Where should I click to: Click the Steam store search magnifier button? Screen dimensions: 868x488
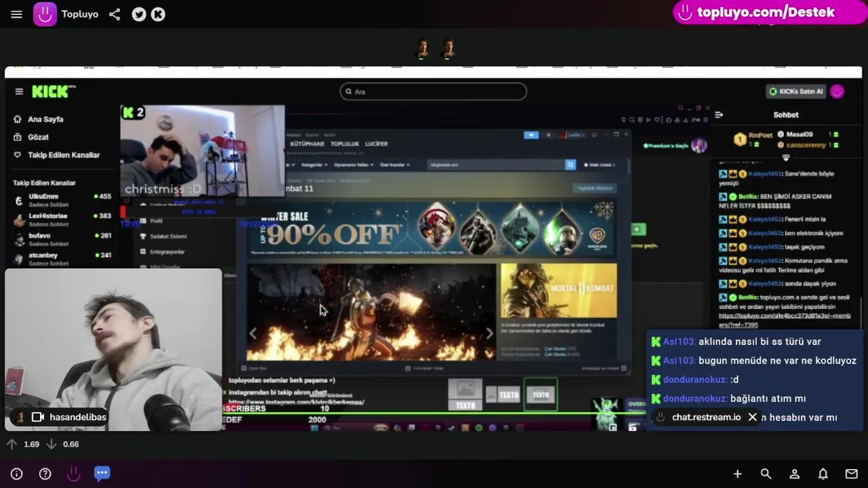[570, 165]
